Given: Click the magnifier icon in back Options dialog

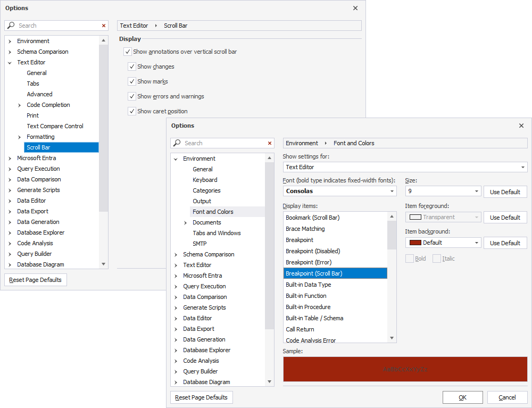Looking at the screenshot, I should (10, 25).
